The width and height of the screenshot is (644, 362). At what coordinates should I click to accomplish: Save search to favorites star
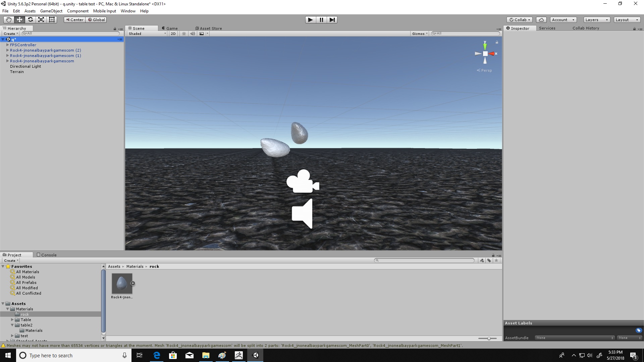(x=496, y=260)
